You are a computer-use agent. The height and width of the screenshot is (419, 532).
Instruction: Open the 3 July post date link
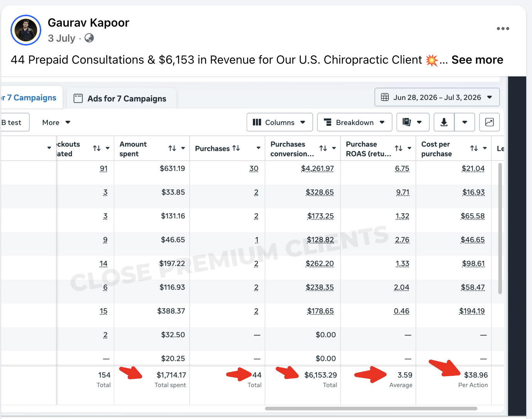pyautogui.click(x=61, y=38)
